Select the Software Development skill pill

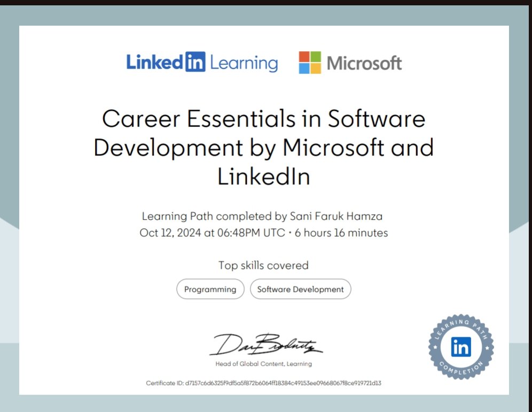click(x=300, y=289)
